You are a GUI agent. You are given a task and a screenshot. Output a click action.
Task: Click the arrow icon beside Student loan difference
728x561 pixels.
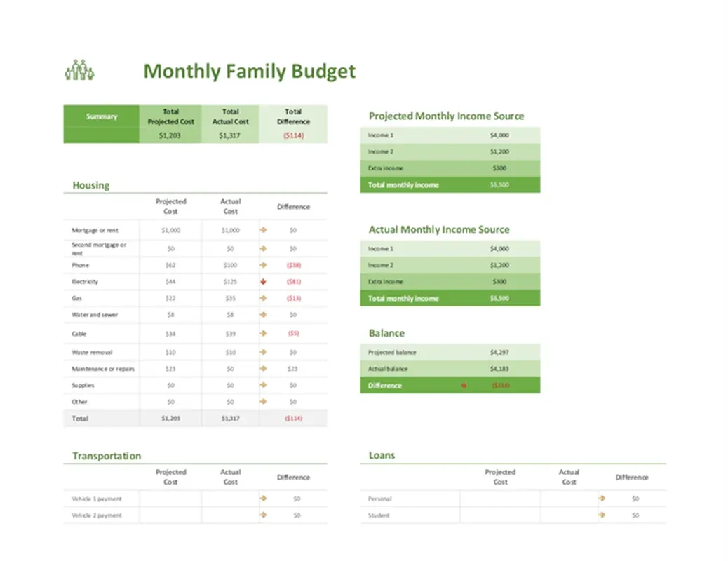[x=602, y=515]
